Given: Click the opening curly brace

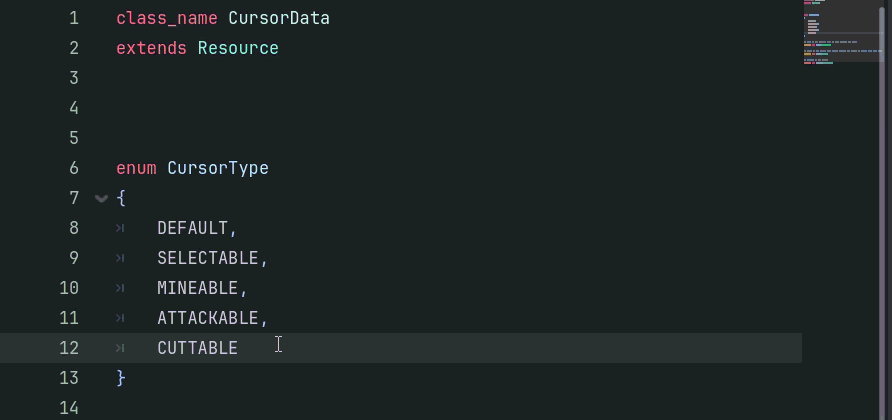Looking at the screenshot, I should click(x=121, y=198).
